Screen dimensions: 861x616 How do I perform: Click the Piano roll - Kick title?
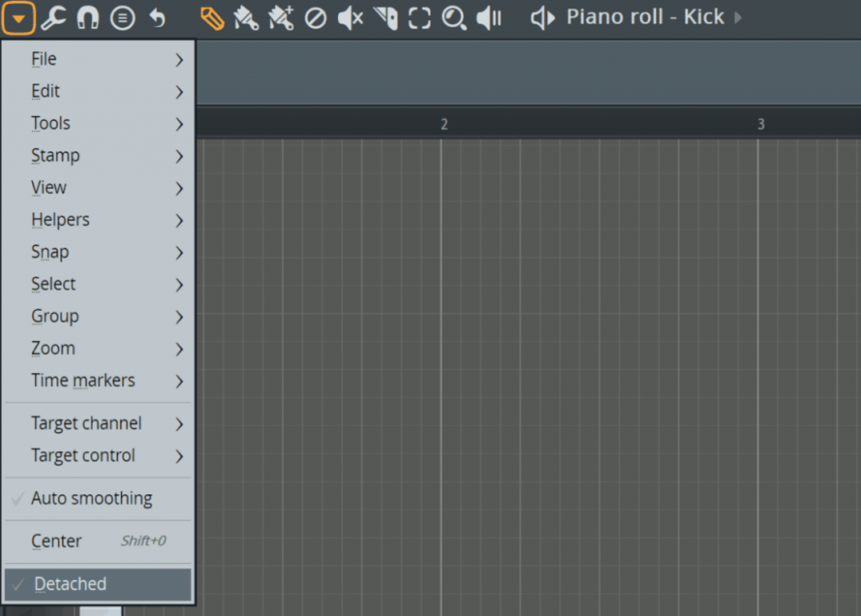tap(645, 18)
